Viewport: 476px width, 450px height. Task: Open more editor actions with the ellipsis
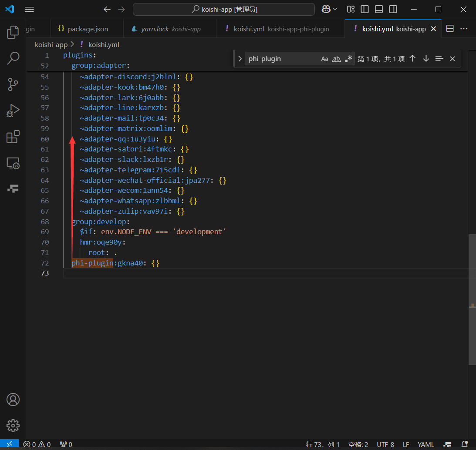point(463,28)
